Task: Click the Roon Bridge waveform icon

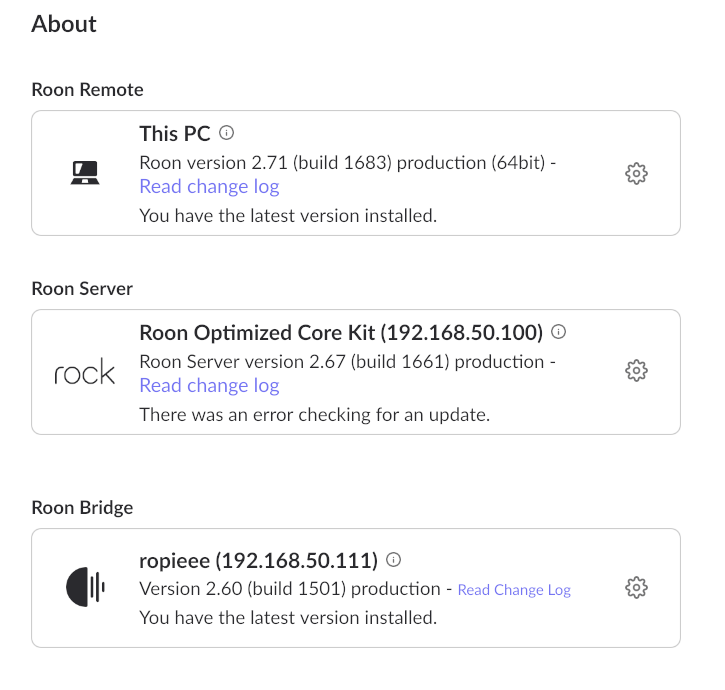Action: (x=86, y=586)
